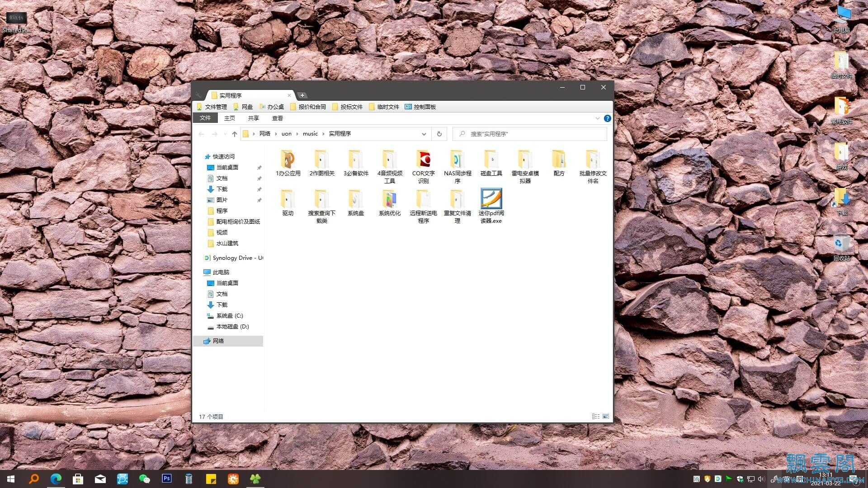868x488 pixels.
Task: Open the 系统盘 folder
Action: 356,203
